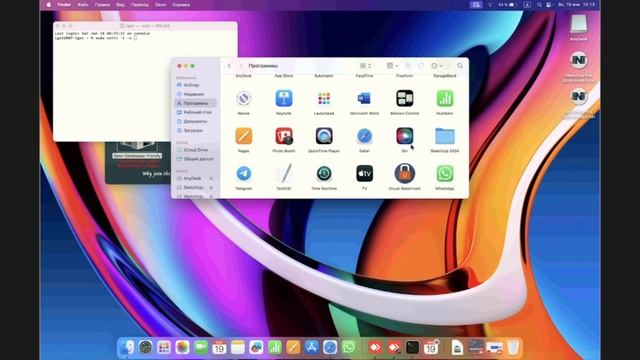Viewport: 640px width, 360px height.
Task: Open the Вид menu
Action: pos(120,5)
